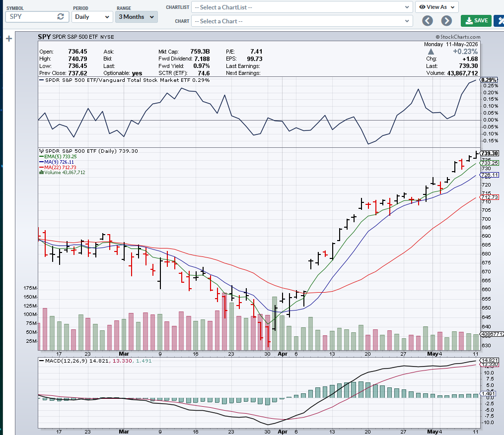Click the SCTR (ETF) value 74.6
This screenshot has height=435, width=504.
coord(204,73)
